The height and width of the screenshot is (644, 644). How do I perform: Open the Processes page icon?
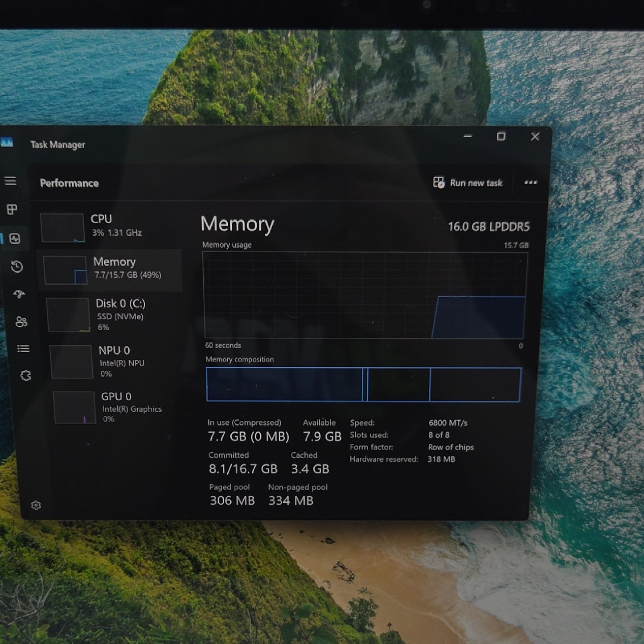(x=12, y=209)
